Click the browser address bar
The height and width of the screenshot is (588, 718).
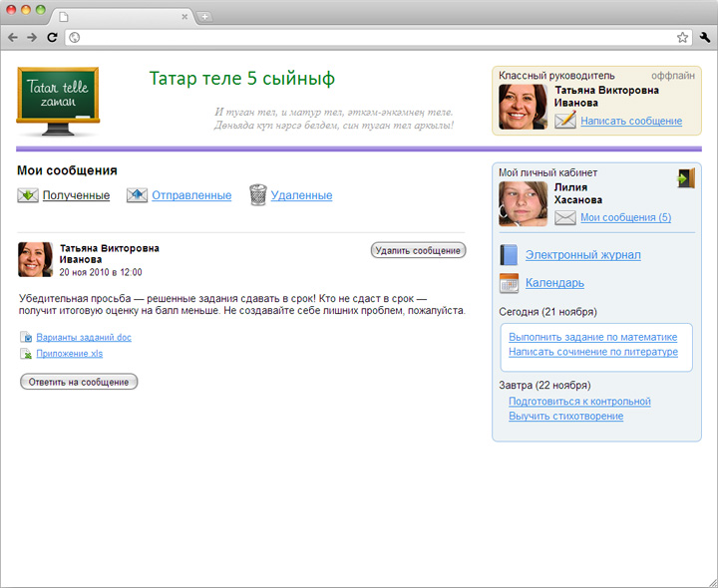pos(372,38)
